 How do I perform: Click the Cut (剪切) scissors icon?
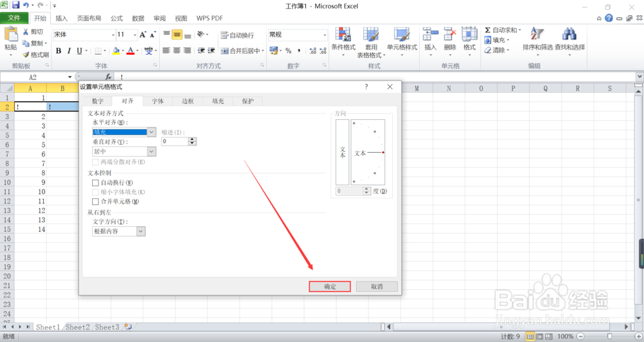click(26, 32)
